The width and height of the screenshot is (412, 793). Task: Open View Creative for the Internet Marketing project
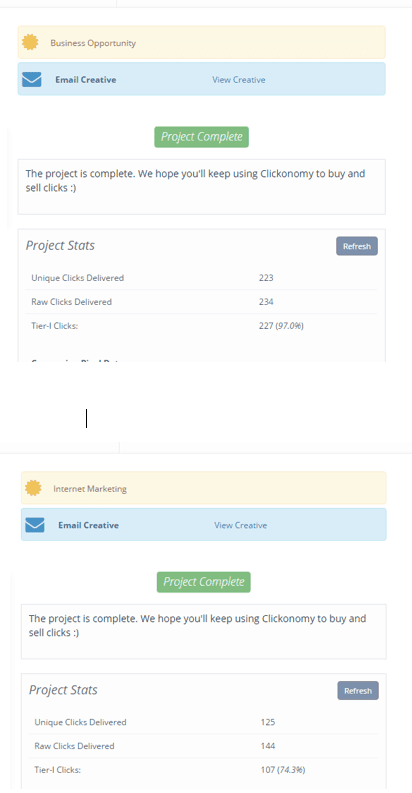click(x=241, y=525)
